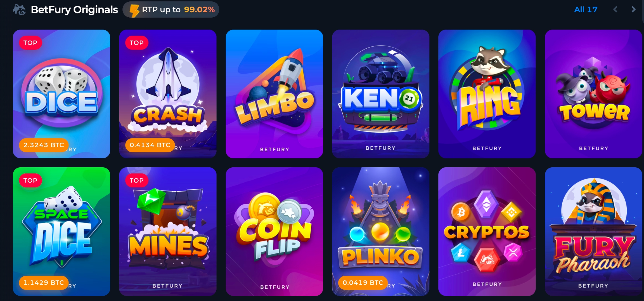
Task: Open the Plinko game card
Action: point(381,231)
